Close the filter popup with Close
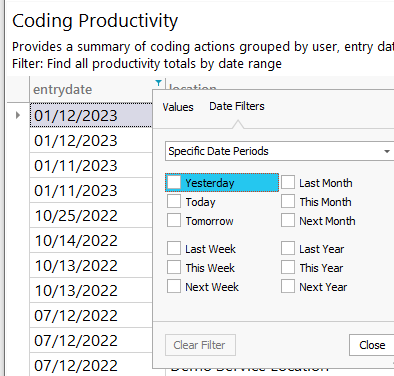The height and width of the screenshot is (376, 394). pyautogui.click(x=372, y=345)
